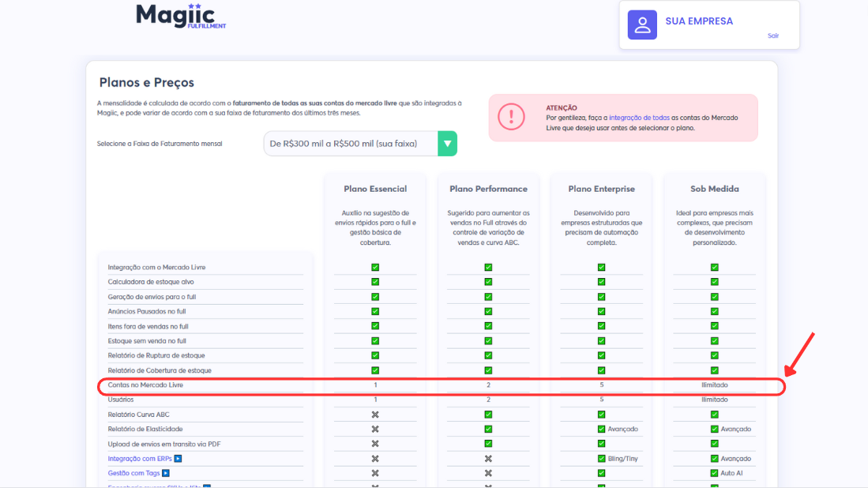Image resolution: width=868 pixels, height=488 pixels.
Task: Click Enterprise checkmark for Gestão com Tags
Action: 601,473
